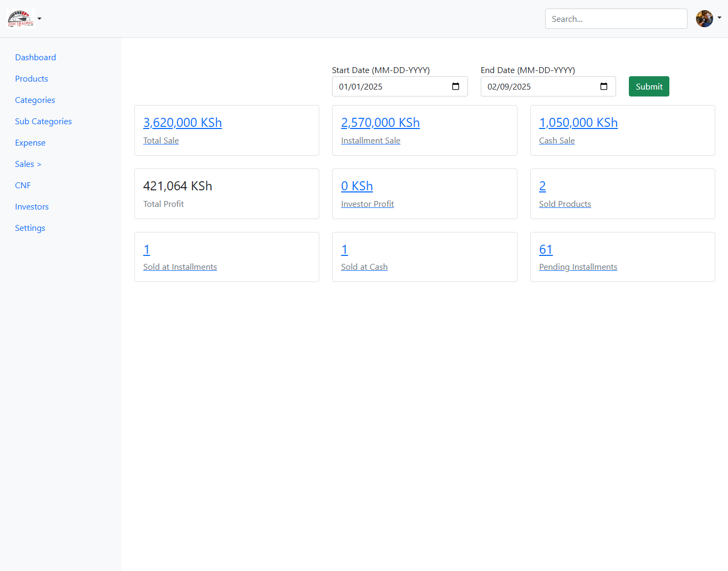Open Settings from the sidebar
Screen dimensions: 728x571
click(30, 228)
